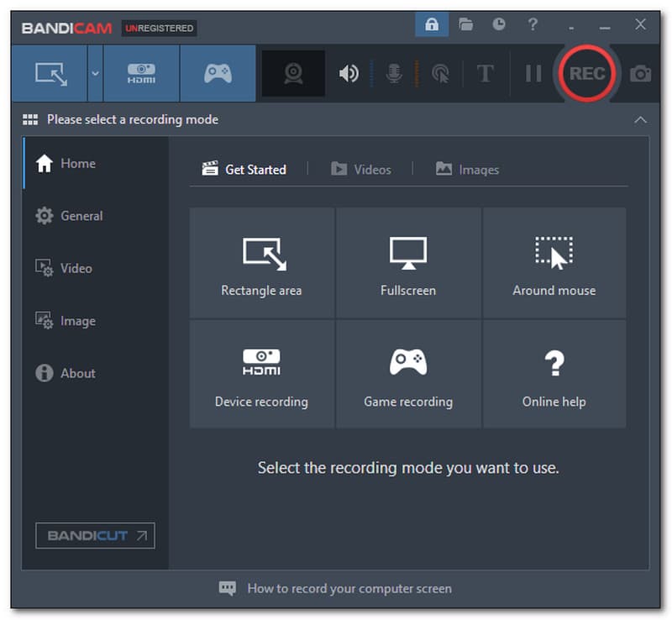Minimize the Bandicam window
The width and height of the screenshot is (672, 620).
click(x=605, y=28)
